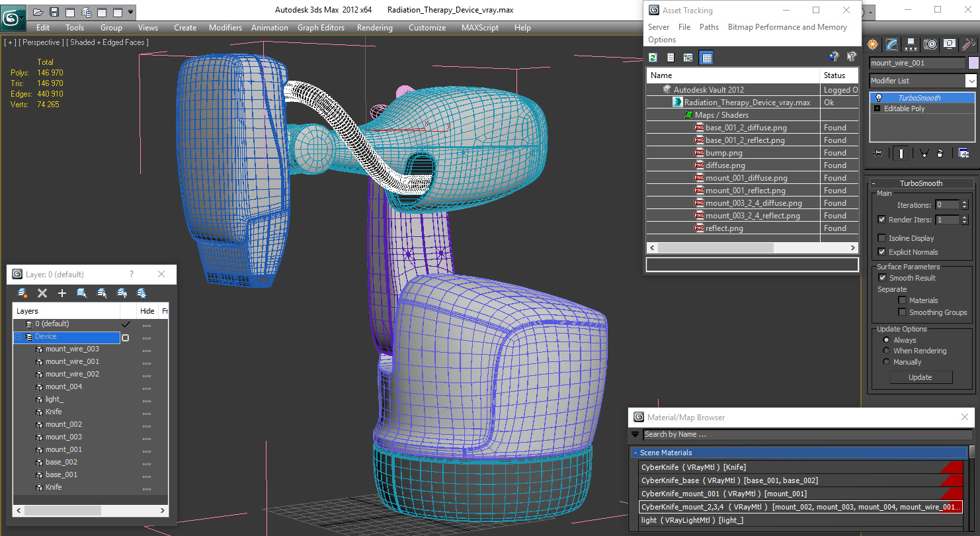Toggle Isoline Display checkbox
The height and width of the screenshot is (536, 980).
click(x=881, y=238)
